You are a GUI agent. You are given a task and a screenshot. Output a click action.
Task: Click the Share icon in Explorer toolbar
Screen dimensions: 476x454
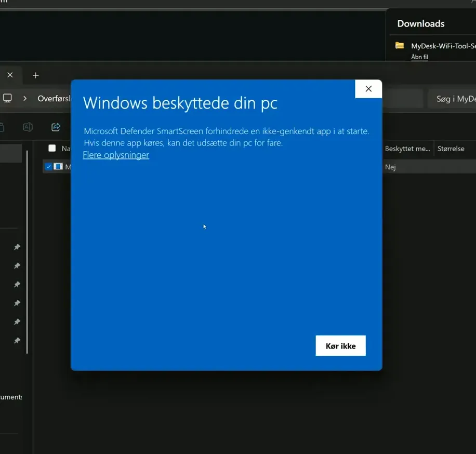56,127
